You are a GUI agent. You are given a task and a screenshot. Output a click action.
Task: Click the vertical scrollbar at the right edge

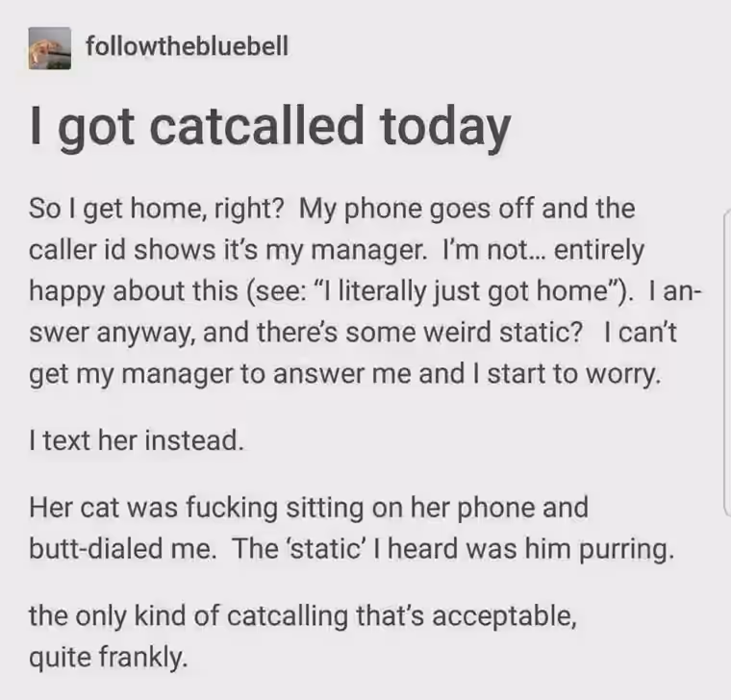tap(727, 363)
